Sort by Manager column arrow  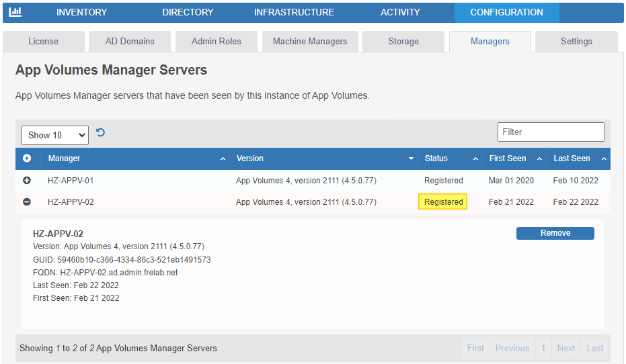pos(223,159)
